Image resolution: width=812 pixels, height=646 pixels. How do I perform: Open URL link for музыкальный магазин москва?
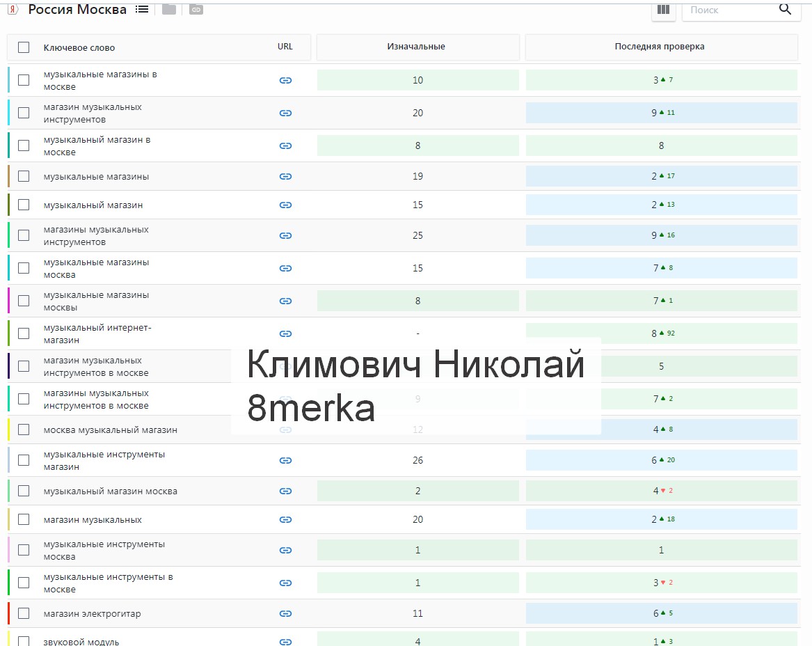285,491
